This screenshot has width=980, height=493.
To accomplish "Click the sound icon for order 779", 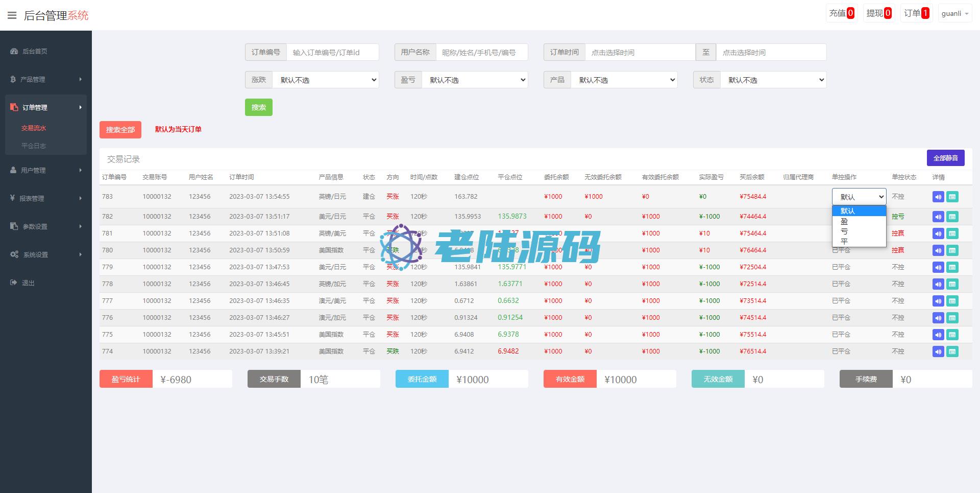I will point(938,267).
